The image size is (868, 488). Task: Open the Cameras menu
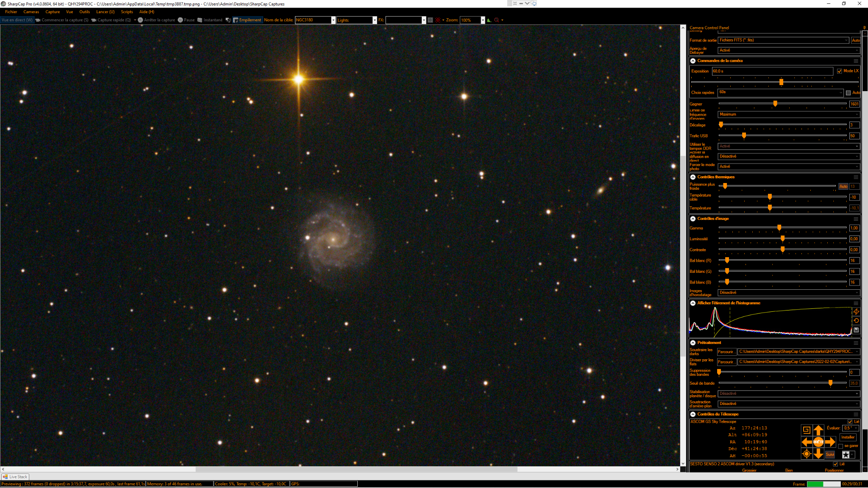(31, 12)
